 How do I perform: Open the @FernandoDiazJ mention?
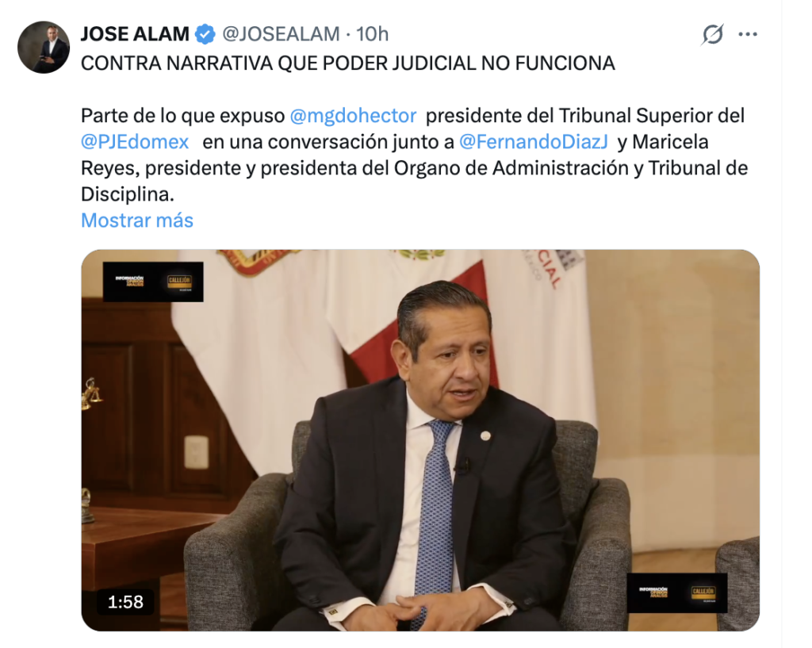point(534,142)
